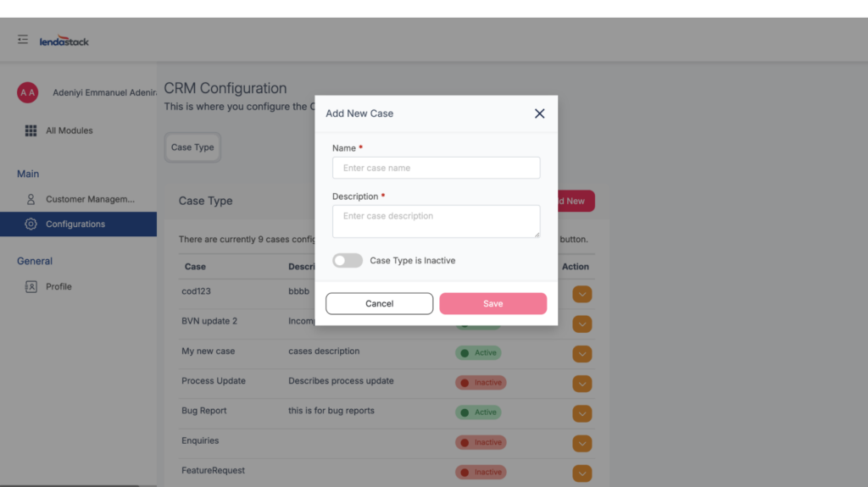This screenshot has width=868, height=487.
Task: Click the Customer Management person icon
Action: click(x=31, y=199)
